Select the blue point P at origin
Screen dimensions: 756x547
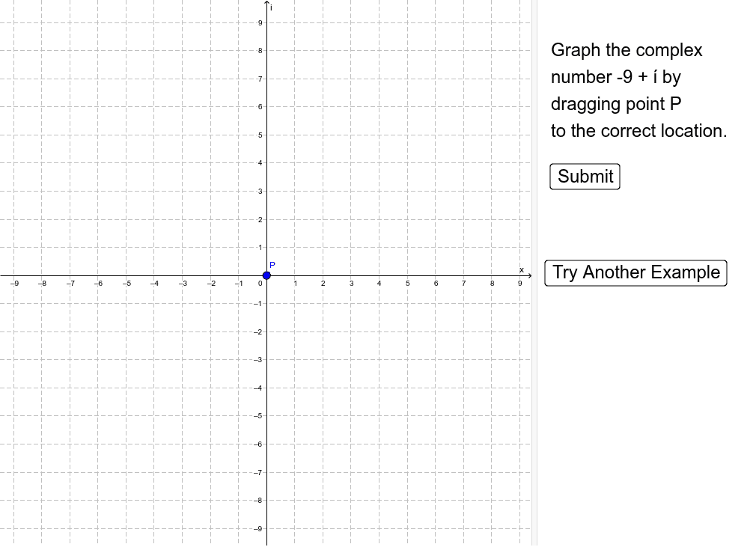pyautogui.click(x=266, y=275)
